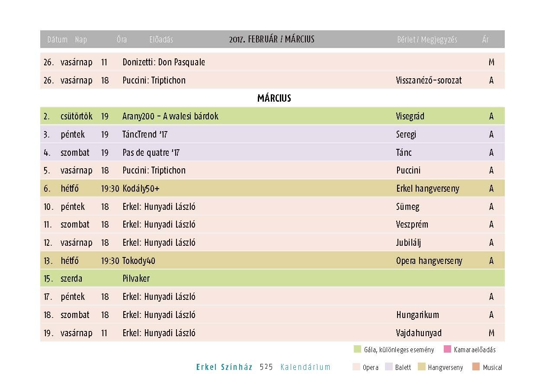Select "Arany200 – A walesi bárdok" title
The width and height of the screenshot is (545, 392).
click(x=170, y=116)
